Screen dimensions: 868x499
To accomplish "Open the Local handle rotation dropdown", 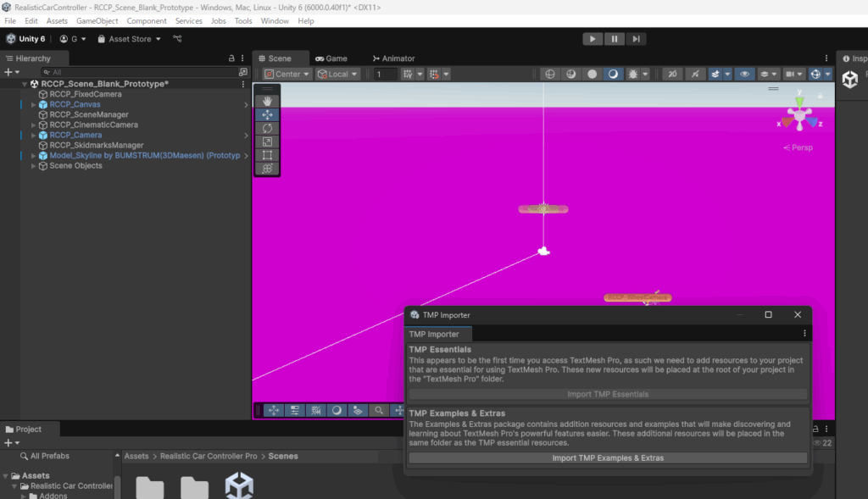I will coord(337,75).
